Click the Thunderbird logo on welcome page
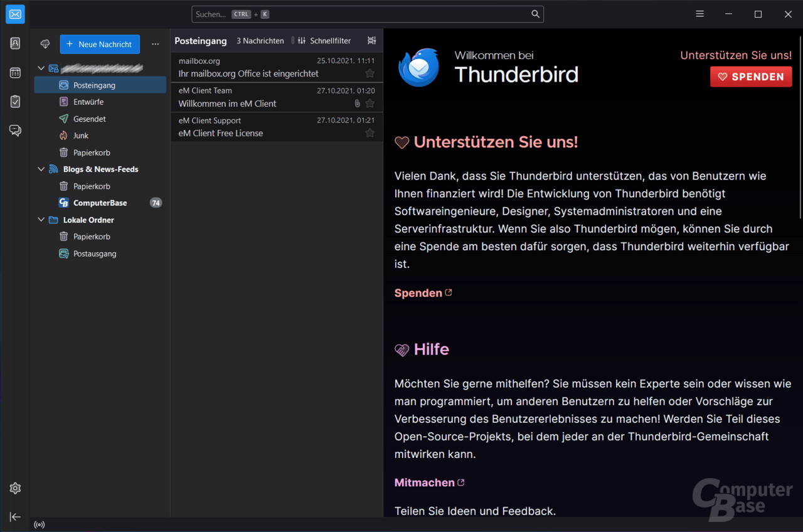 click(418, 67)
